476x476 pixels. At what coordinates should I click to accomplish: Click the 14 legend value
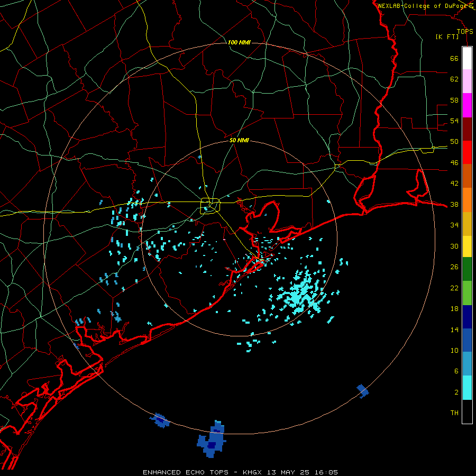pos(454,329)
